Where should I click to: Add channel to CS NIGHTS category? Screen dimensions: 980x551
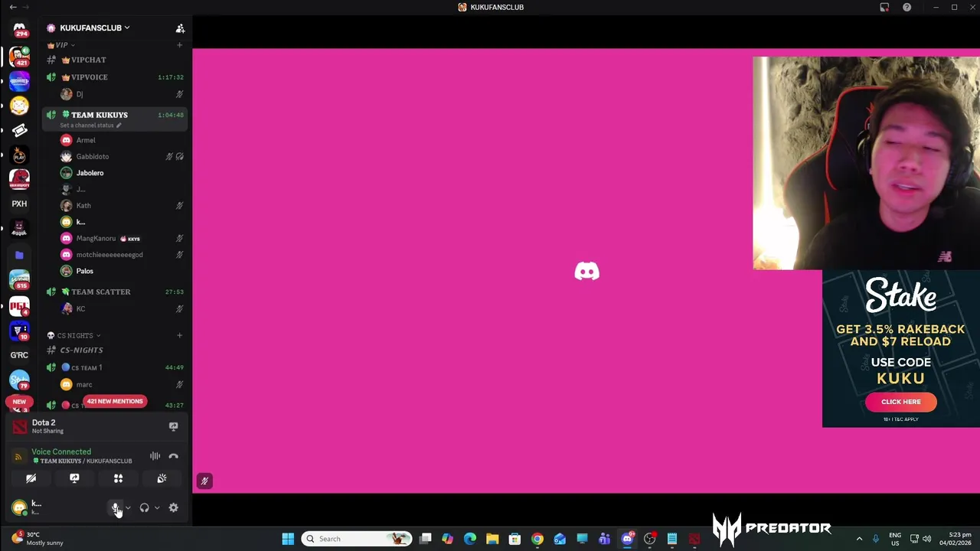(179, 335)
